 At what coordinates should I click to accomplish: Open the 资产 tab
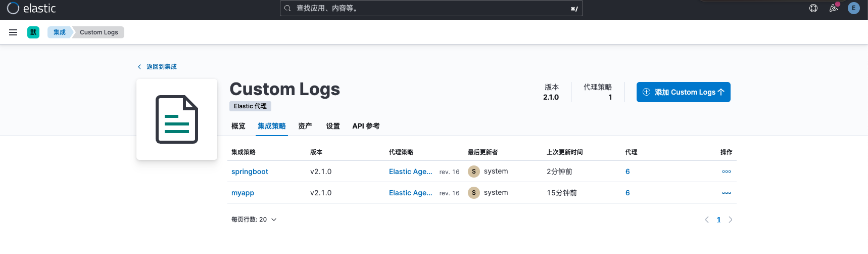305,126
